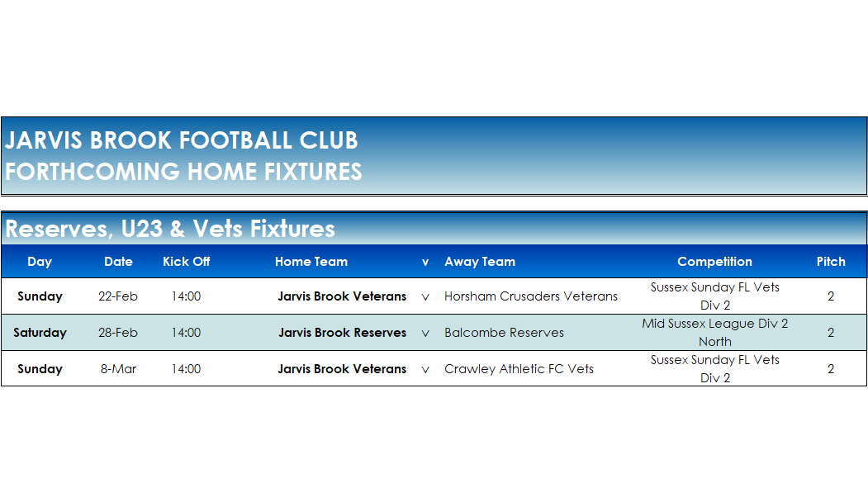
Task: Click the Reserves, U23 & Vets Fixtures heading
Action: click(170, 229)
